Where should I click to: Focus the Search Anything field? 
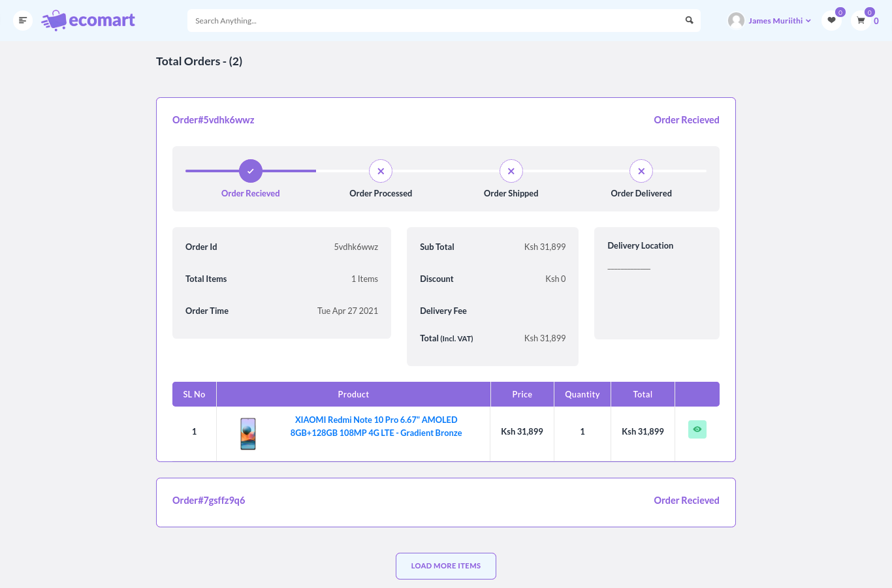coord(436,20)
